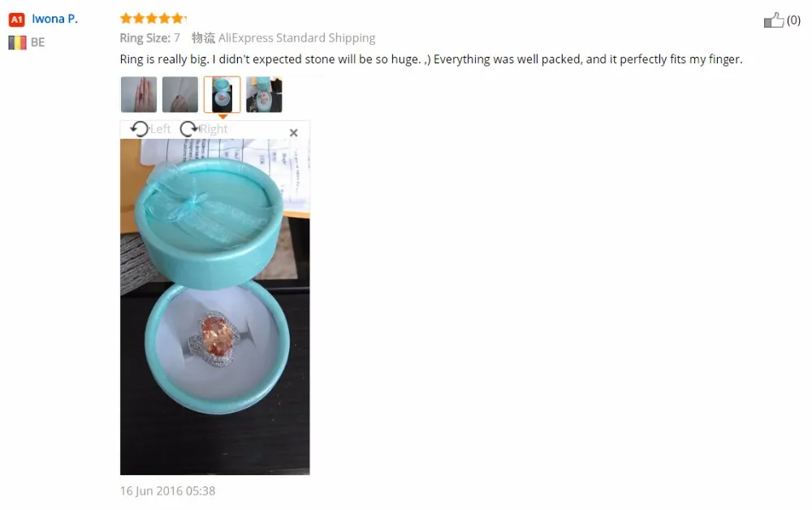This screenshot has height=510, width=812.
Task: Click the helpful count (0)
Action: [x=793, y=20]
